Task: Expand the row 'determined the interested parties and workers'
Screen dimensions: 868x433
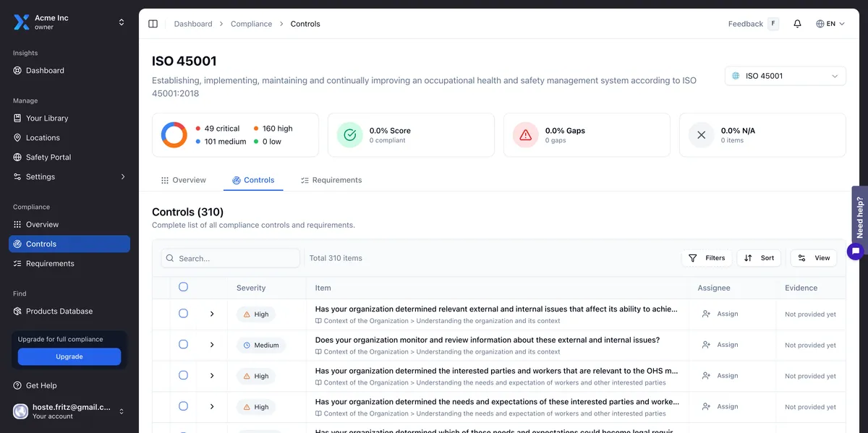Action: pyautogui.click(x=212, y=376)
